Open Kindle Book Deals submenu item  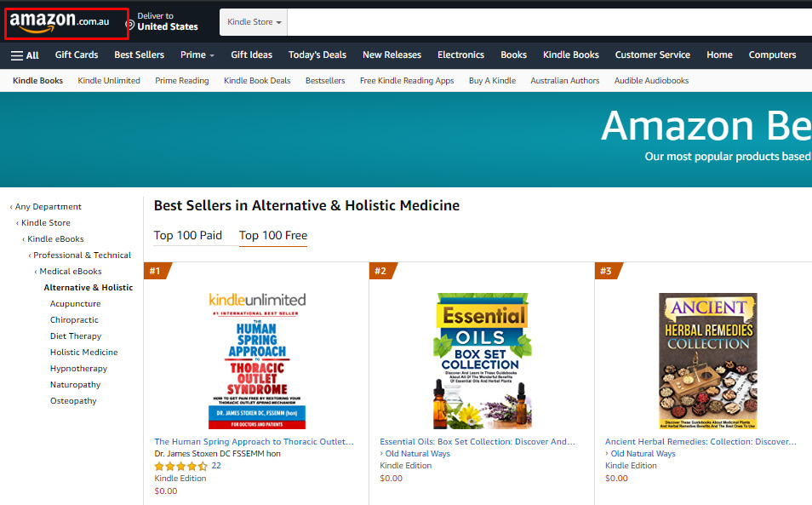pyautogui.click(x=257, y=81)
